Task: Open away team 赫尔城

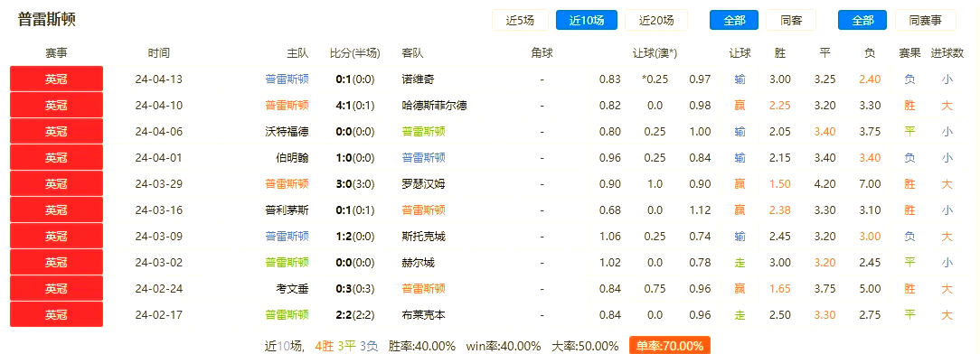Action: click(418, 263)
